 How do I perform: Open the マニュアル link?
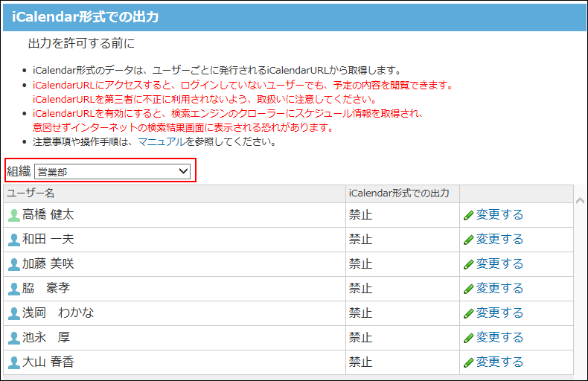pyautogui.click(x=162, y=141)
